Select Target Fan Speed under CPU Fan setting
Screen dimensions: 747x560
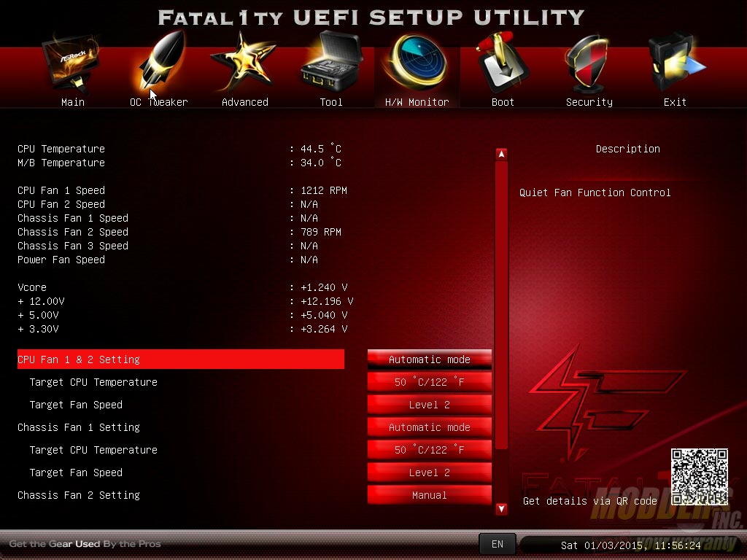coord(76,405)
